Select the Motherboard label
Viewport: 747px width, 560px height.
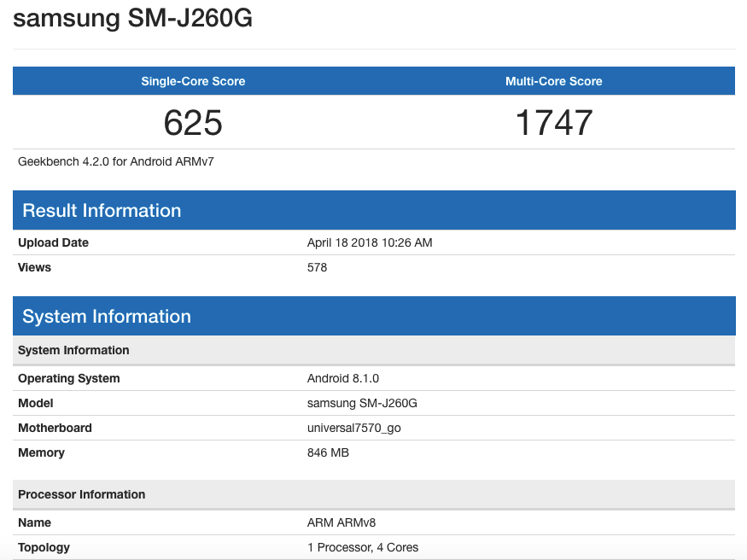(x=55, y=428)
